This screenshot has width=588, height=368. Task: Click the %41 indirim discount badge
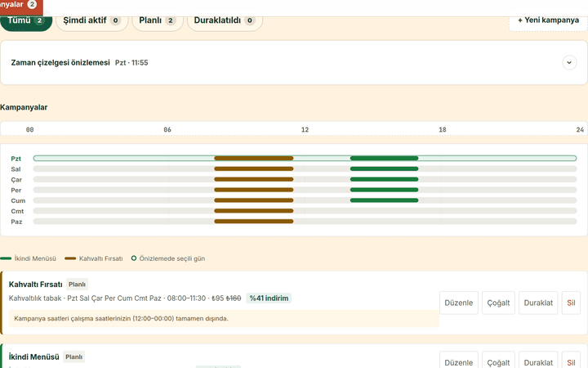pyautogui.click(x=269, y=298)
